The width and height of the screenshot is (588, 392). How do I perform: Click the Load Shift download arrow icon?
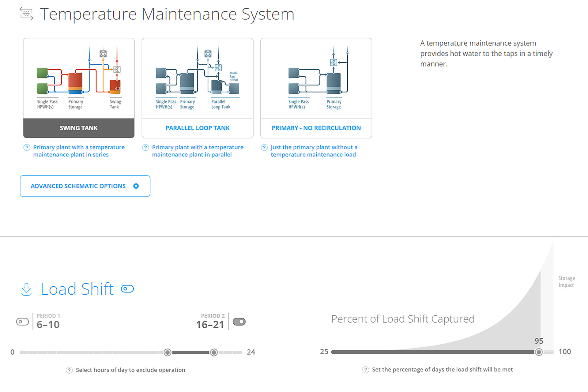(26, 289)
